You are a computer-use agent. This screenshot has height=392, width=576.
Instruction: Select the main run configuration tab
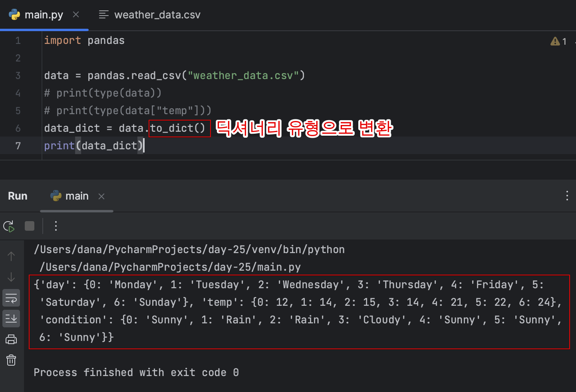[77, 196]
